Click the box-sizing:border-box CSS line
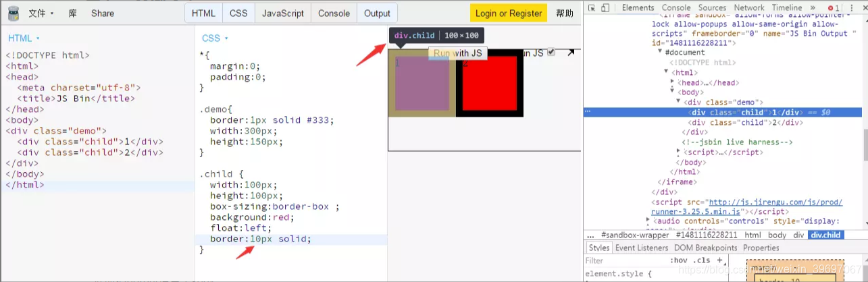Viewport: 868px width, 282px height. [274, 206]
